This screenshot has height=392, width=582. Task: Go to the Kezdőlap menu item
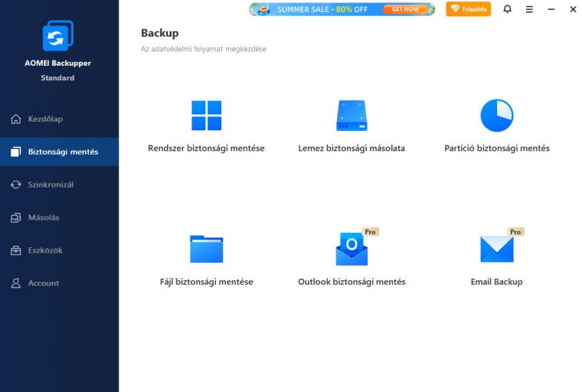pos(60,119)
